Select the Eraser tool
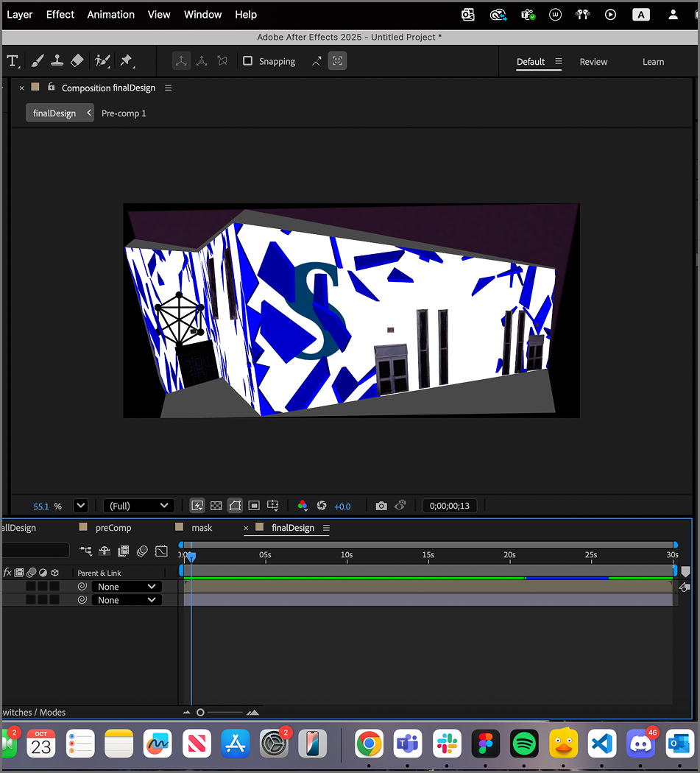 point(77,60)
